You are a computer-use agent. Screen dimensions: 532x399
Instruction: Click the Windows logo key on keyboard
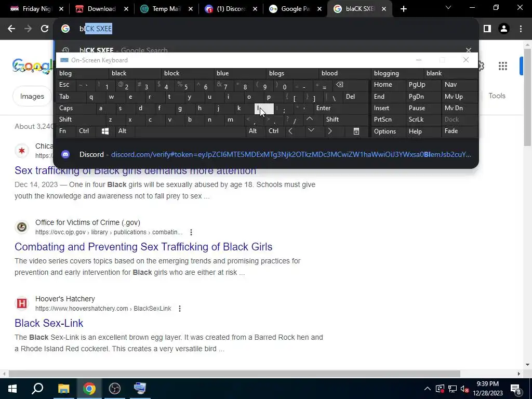click(105, 131)
